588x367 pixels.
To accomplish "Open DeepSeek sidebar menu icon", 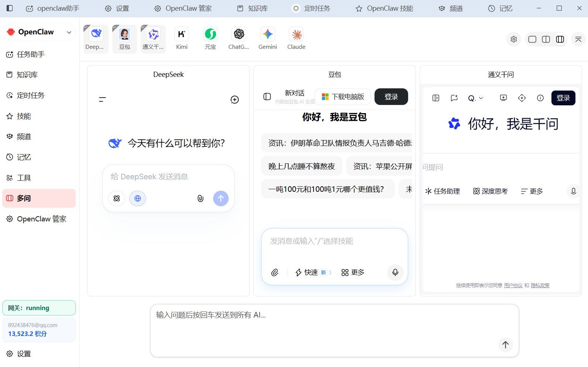I will pos(102,99).
